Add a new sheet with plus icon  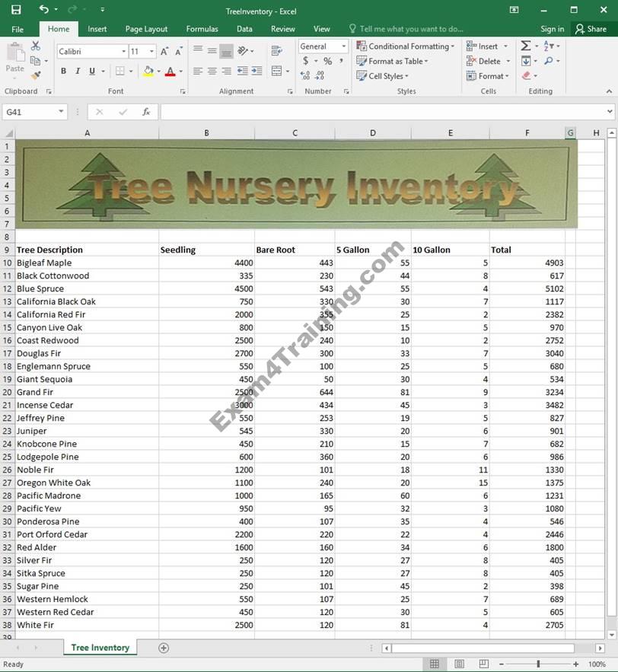[163, 648]
